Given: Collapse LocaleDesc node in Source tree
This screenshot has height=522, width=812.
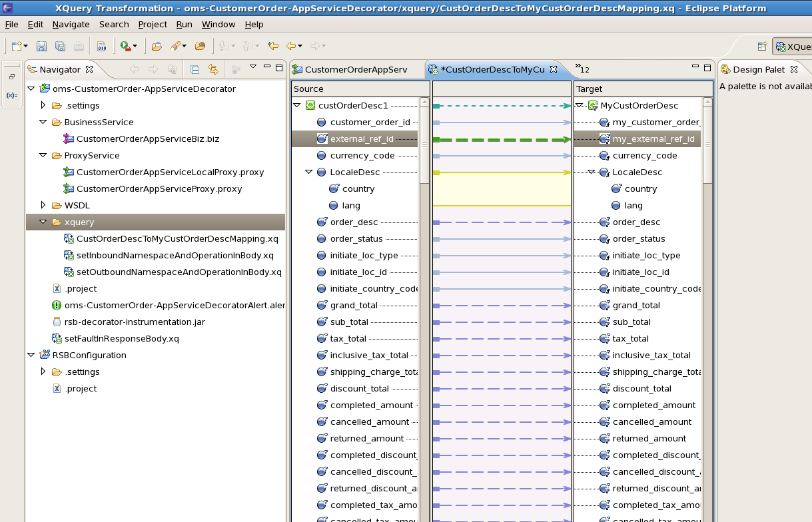Looking at the screenshot, I should (309, 172).
